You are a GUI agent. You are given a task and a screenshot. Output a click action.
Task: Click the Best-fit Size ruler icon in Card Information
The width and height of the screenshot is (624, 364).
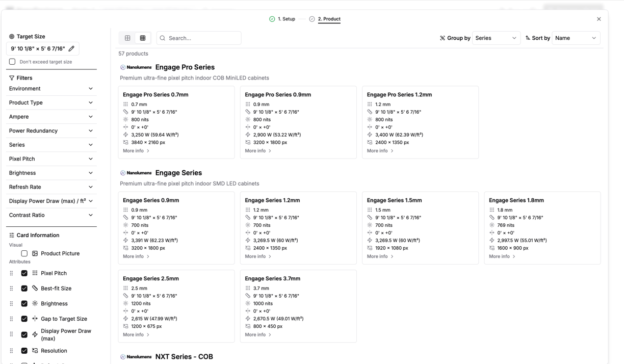click(35, 289)
